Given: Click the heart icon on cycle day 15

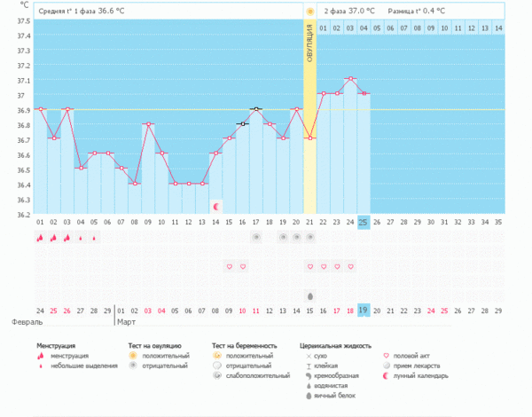Looking at the screenshot, I should pyautogui.click(x=230, y=266).
